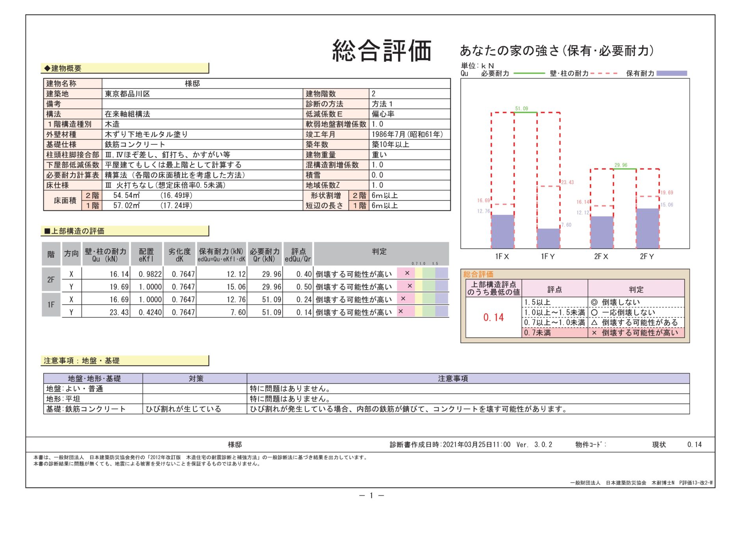Click the 1986年7月(昭和61年) completion date

[x=409, y=134]
